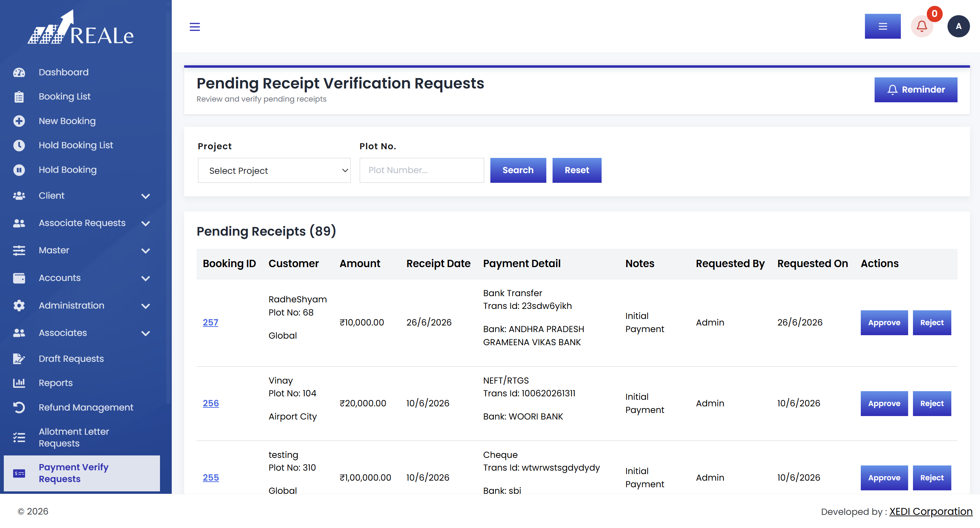The image size is (980, 528).
Task: Click the Hold Booking pause icon
Action: 19,170
